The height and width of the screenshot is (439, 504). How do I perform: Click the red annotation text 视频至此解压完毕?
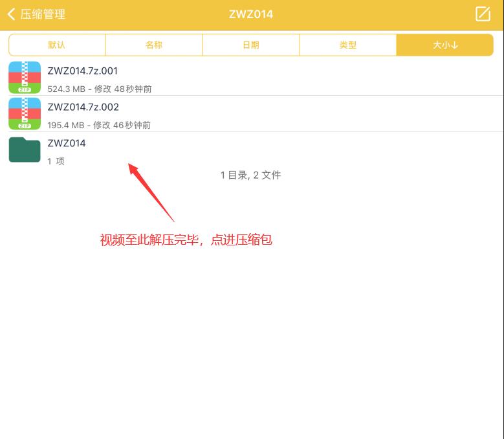coord(153,240)
